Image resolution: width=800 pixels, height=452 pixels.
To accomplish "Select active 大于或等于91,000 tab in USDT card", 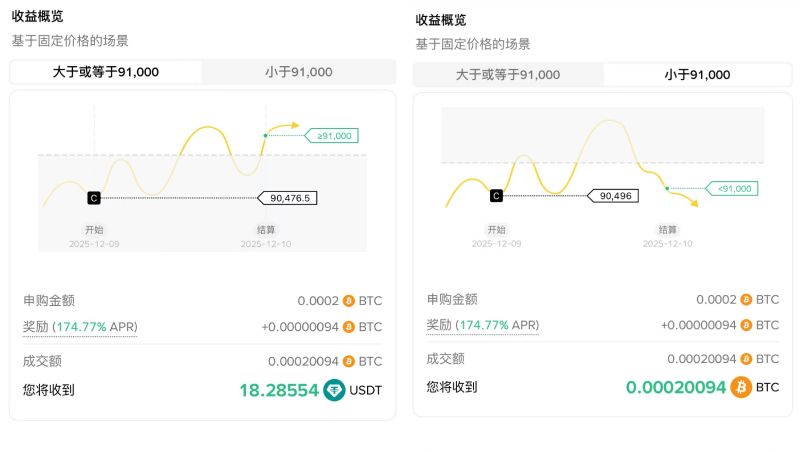I will [x=106, y=72].
